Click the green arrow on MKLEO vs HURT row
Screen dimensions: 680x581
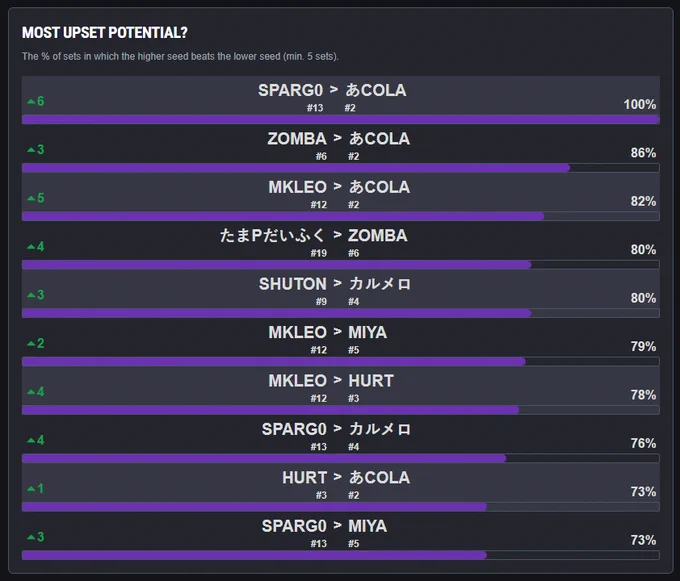[x=31, y=392]
